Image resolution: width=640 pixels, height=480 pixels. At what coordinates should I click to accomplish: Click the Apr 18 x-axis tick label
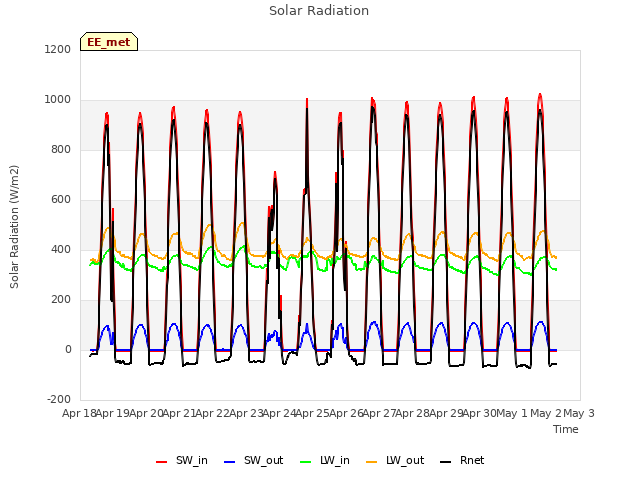coord(80,413)
